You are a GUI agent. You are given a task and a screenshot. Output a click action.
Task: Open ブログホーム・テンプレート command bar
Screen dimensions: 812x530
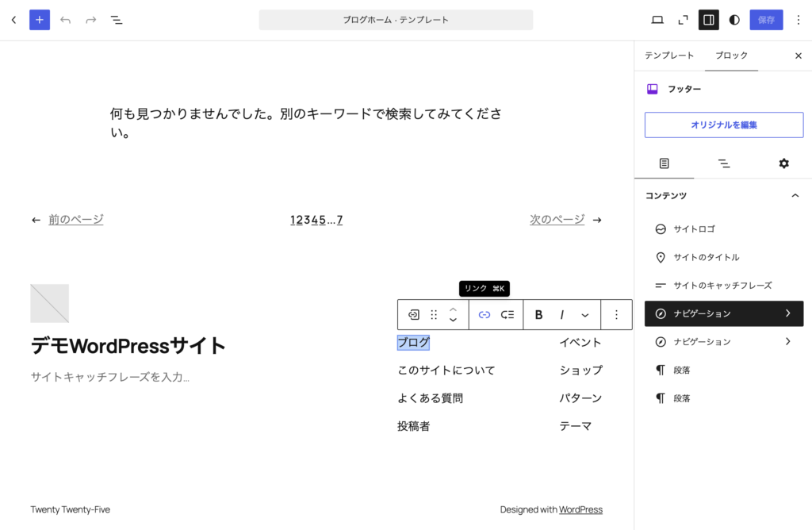click(x=396, y=20)
